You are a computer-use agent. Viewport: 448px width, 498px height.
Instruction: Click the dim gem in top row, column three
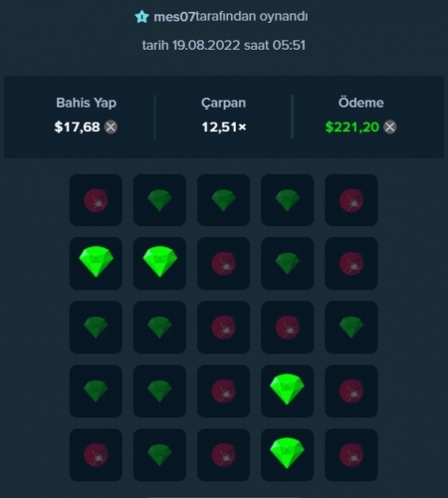coord(223,200)
